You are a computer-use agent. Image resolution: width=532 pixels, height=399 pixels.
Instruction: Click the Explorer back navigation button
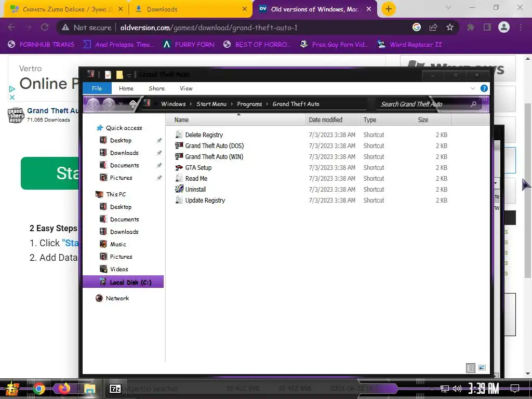tap(94, 104)
